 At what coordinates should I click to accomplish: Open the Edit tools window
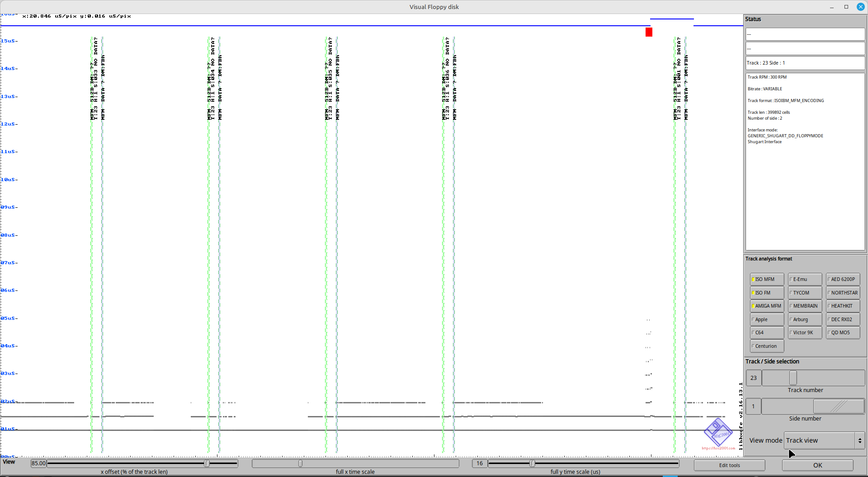(729, 465)
